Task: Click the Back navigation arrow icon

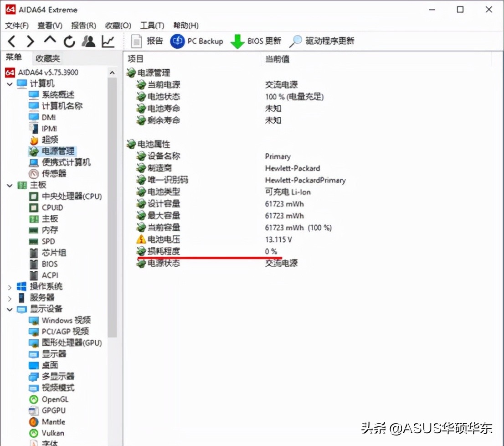Action: (x=11, y=41)
